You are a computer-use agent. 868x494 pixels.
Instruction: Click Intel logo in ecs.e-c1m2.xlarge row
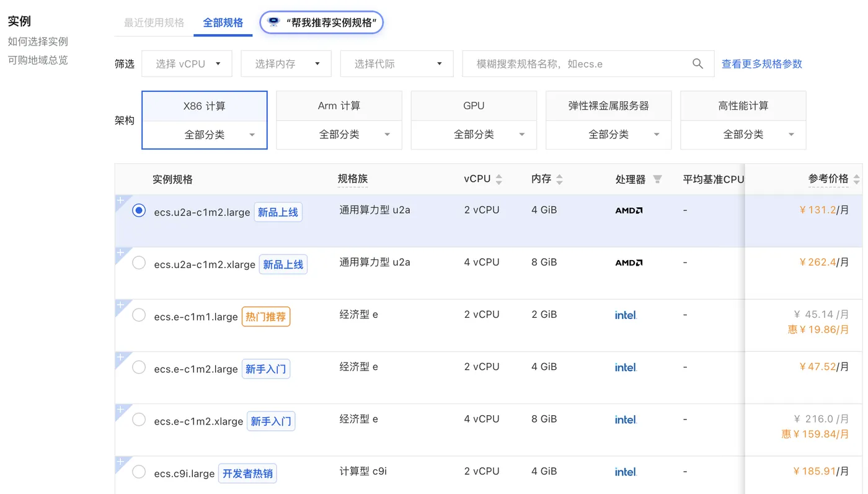(x=626, y=420)
